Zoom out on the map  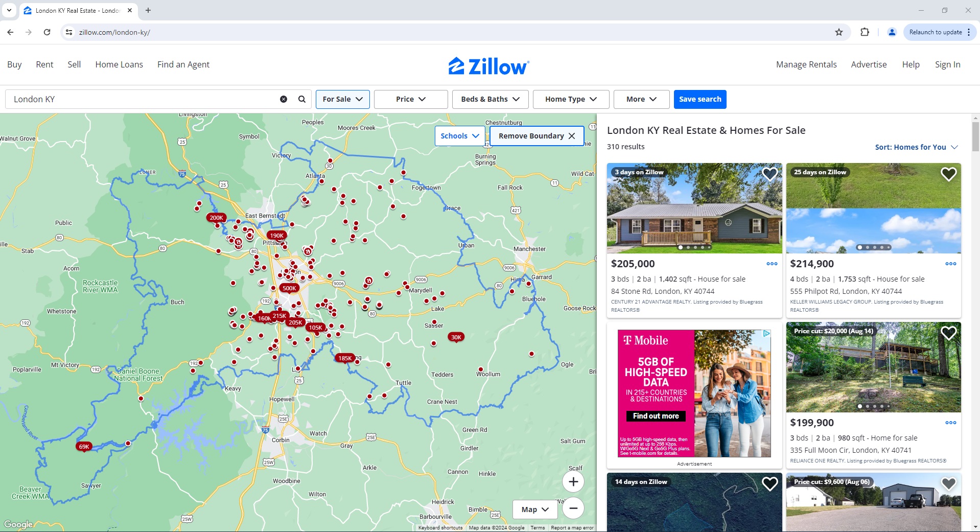pyautogui.click(x=573, y=508)
